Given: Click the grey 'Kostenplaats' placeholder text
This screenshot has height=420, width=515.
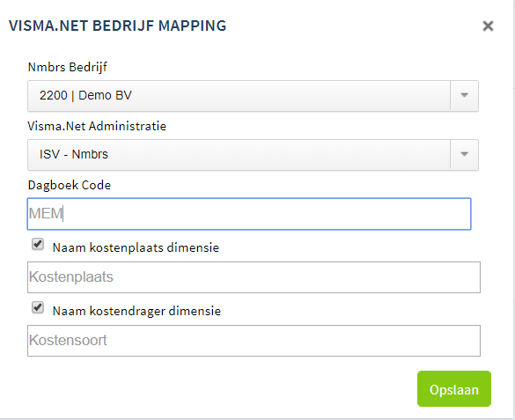Looking at the screenshot, I should 71,276.
